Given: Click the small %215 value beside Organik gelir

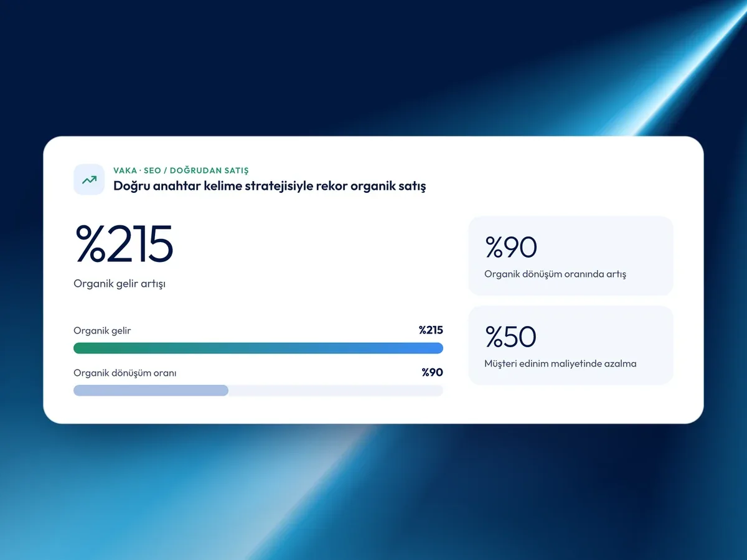Looking at the screenshot, I should (431, 330).
